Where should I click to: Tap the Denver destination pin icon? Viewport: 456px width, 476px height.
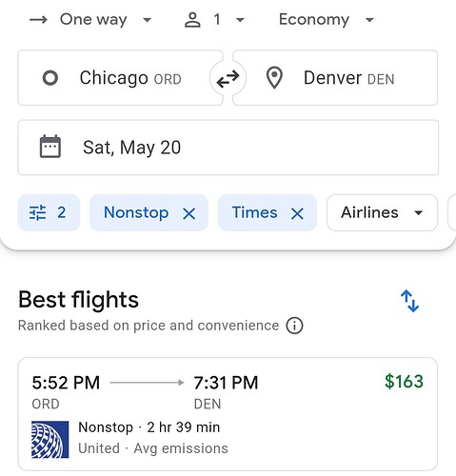pos(274,78)
